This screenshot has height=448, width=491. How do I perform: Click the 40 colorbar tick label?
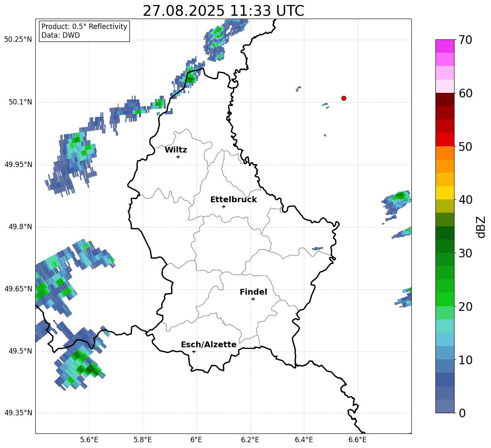click(465, 200)
